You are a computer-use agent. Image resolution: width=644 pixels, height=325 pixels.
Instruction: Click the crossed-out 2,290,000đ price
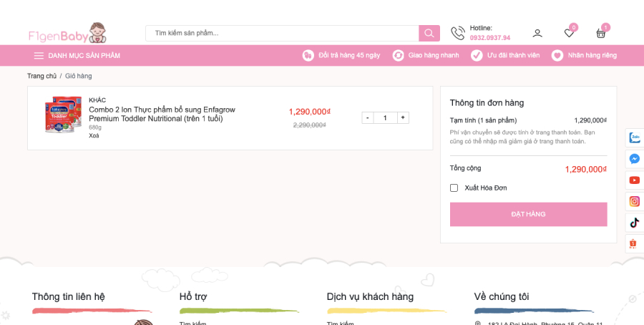point(310,125)
